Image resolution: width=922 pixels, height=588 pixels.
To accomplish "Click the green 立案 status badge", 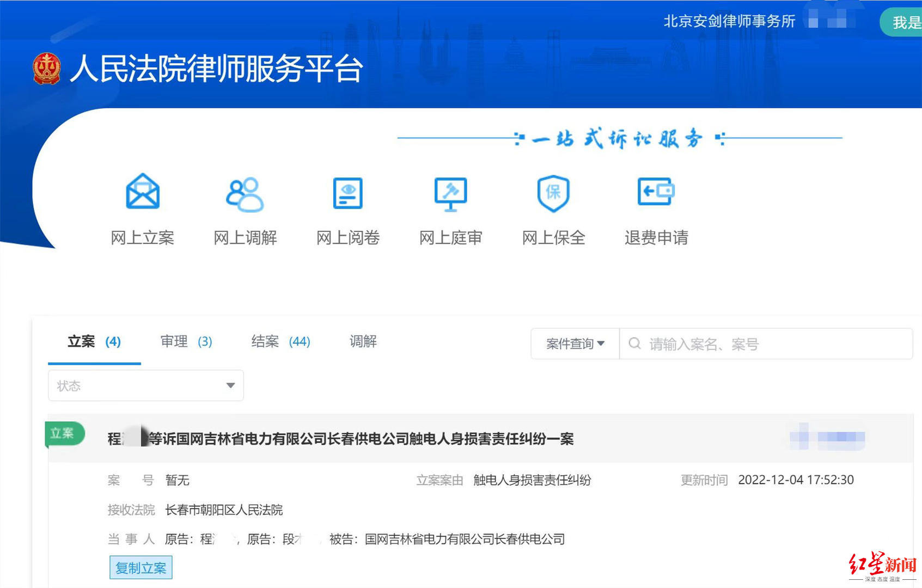I will click(64, 434).
